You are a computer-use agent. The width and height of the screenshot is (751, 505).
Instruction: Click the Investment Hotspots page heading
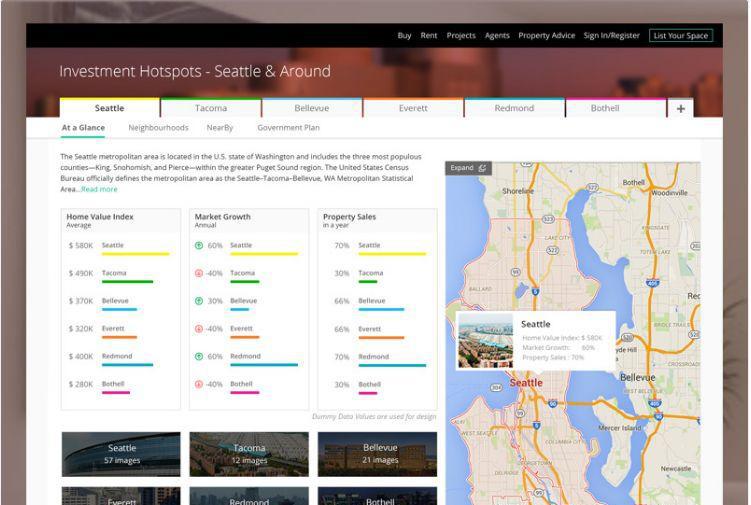tap(195, 71)
